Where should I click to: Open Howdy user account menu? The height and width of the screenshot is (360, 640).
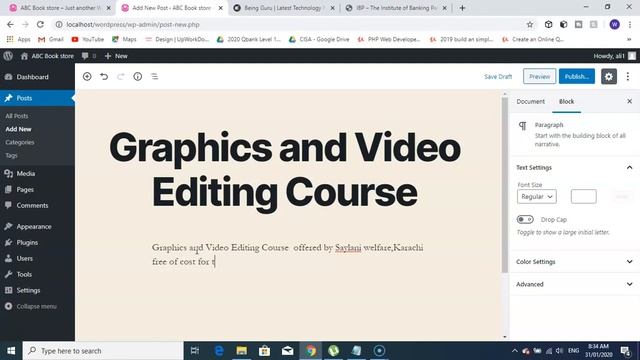click(x=614, y=56)
